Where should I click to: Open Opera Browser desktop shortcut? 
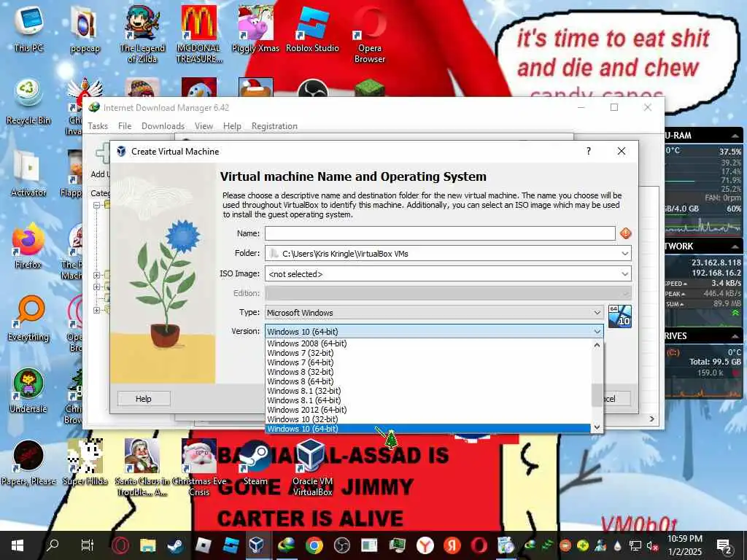click(x=370, y=34)
